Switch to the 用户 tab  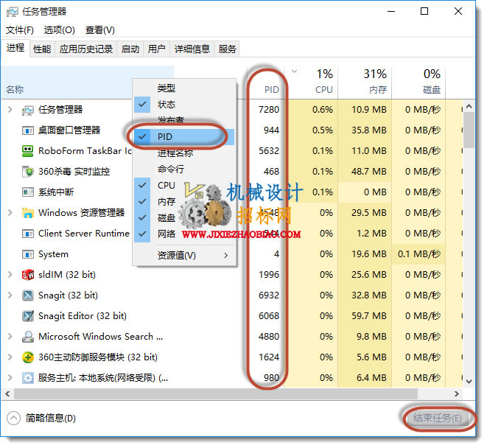[156, 49]
